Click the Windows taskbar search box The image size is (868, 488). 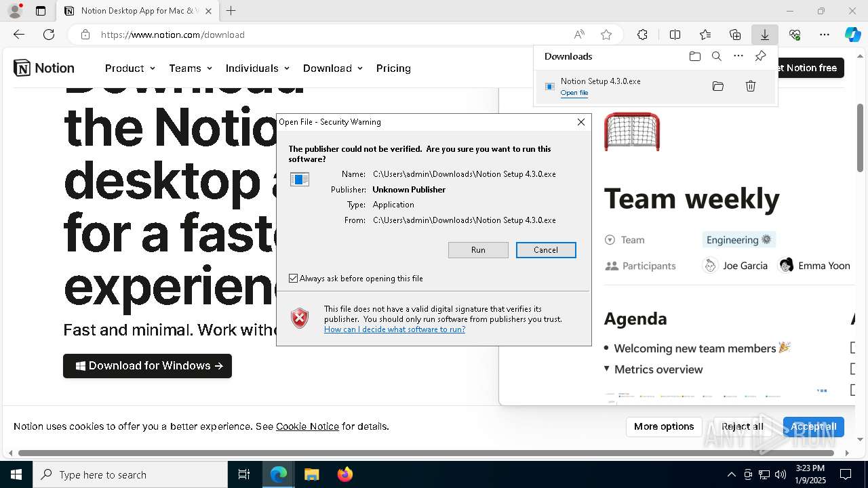coord(130,474)
